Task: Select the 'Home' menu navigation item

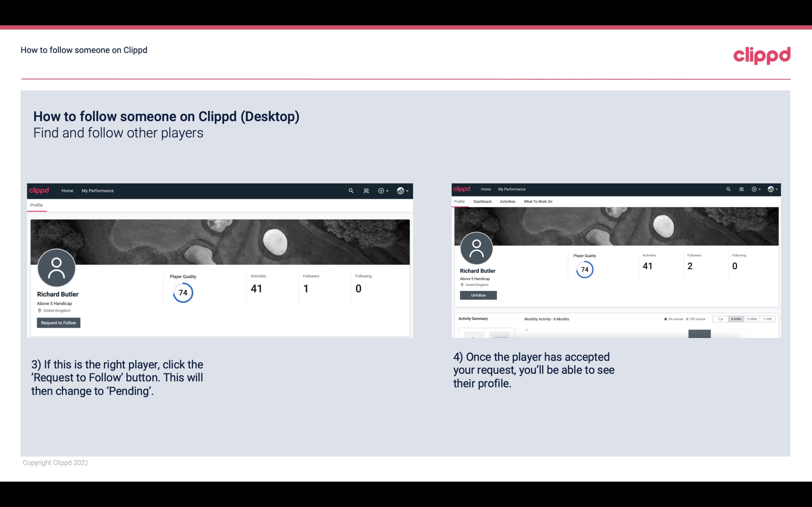Action: [67, 190]
